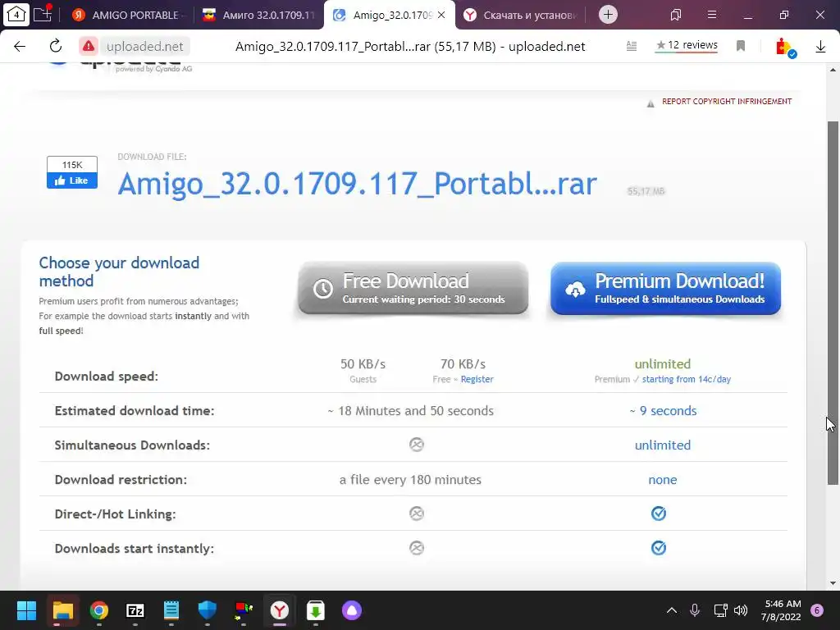This screenshot has width=840, height=630.
Task: Launch Google Chrome from taskbar
Action: coord(99,610)
